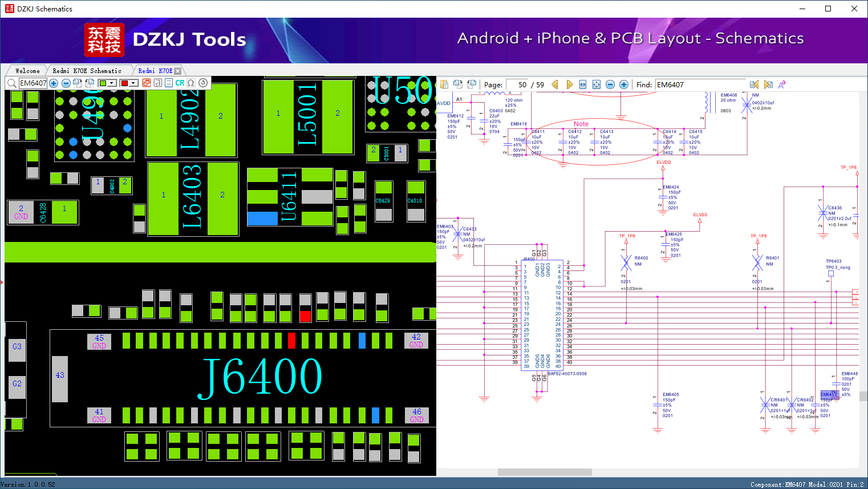
Task: Select capacitor C4510 on the PCB
Action: point(415,201)
